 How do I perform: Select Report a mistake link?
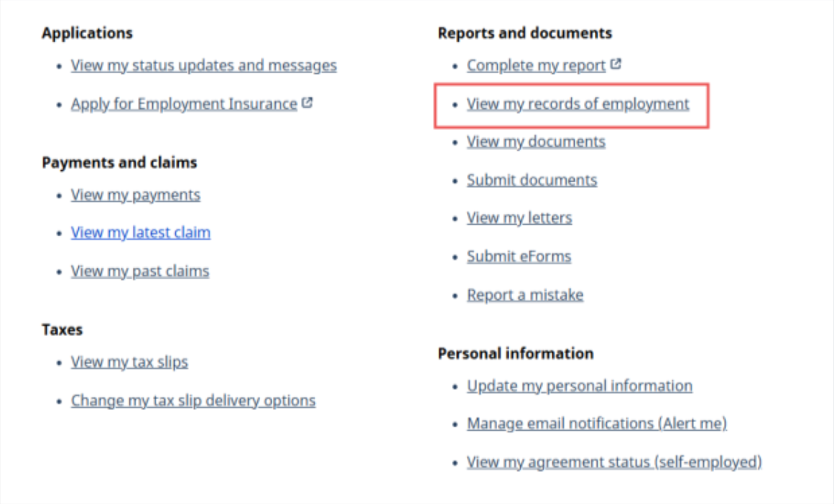point(525,295)
